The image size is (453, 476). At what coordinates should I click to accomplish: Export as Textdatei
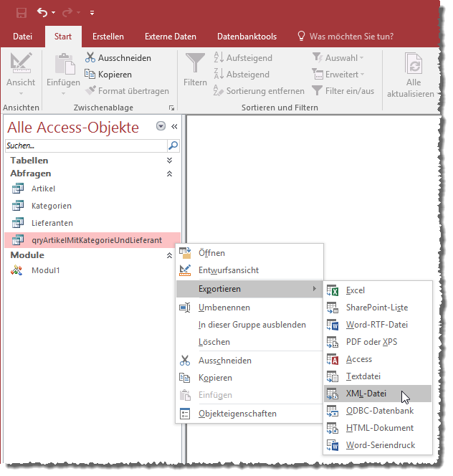pyautogui.click(x=378, y=376)
